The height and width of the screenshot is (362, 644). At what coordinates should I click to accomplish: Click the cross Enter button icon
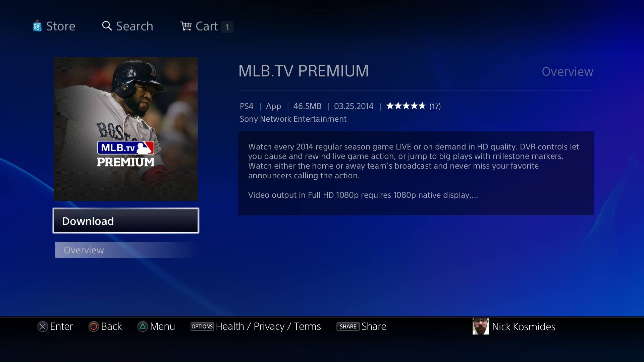click(43, 326)
